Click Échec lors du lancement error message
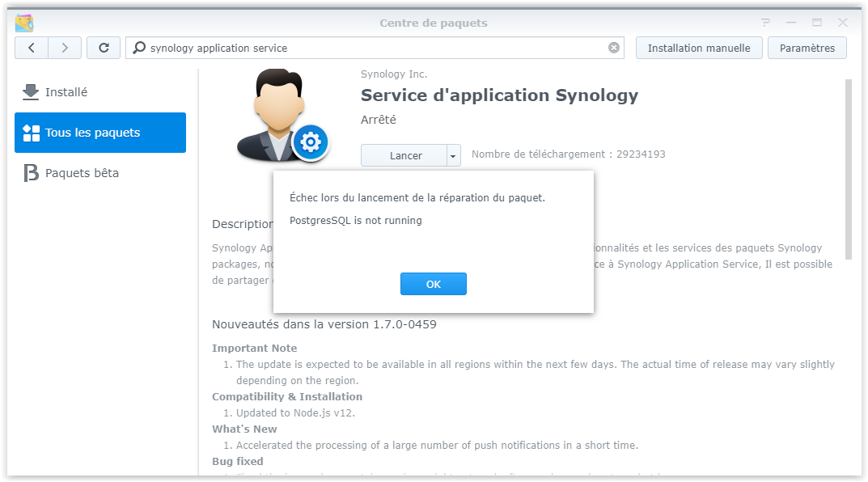This screenshot has width=868, height=482. (417, 197)
